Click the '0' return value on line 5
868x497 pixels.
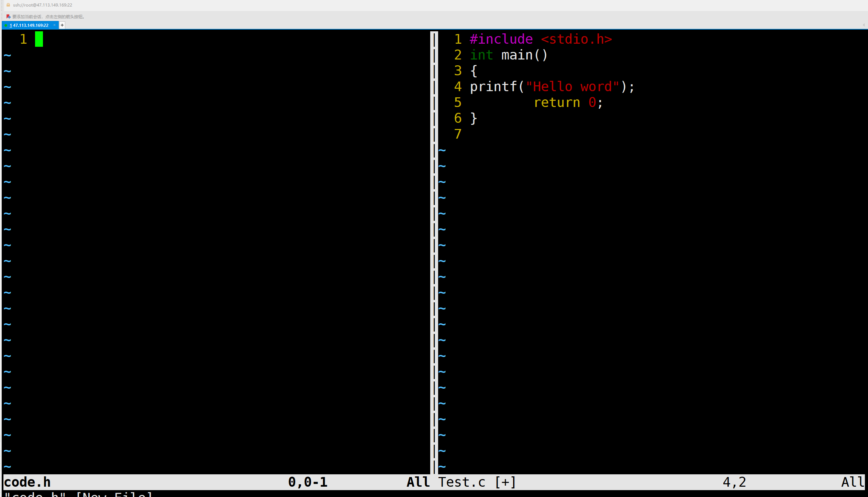(592, 102)
